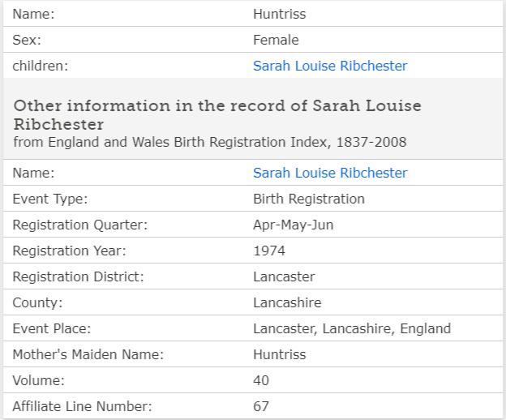Screen dimensions: 506x420
Task: Click the 'Registration Quarter:' label
Action: pos(80,225)
